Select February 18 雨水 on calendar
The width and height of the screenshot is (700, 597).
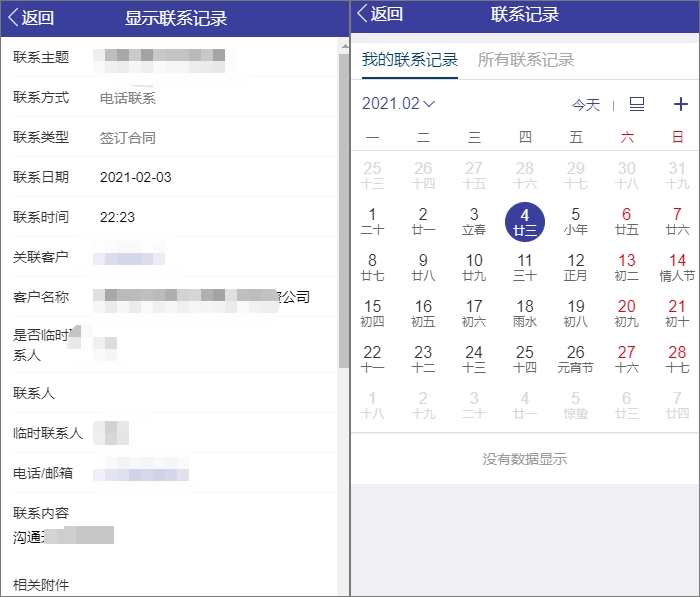[x=524, y=313]
